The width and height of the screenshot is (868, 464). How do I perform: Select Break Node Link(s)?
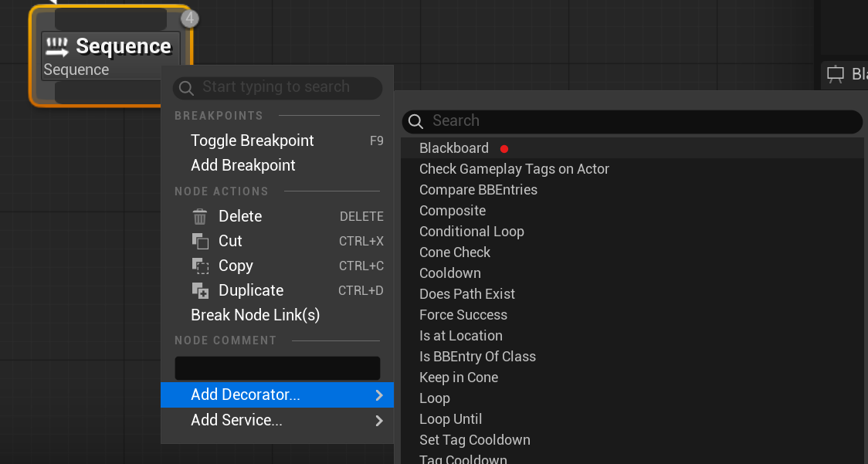[x=255, y=315]
